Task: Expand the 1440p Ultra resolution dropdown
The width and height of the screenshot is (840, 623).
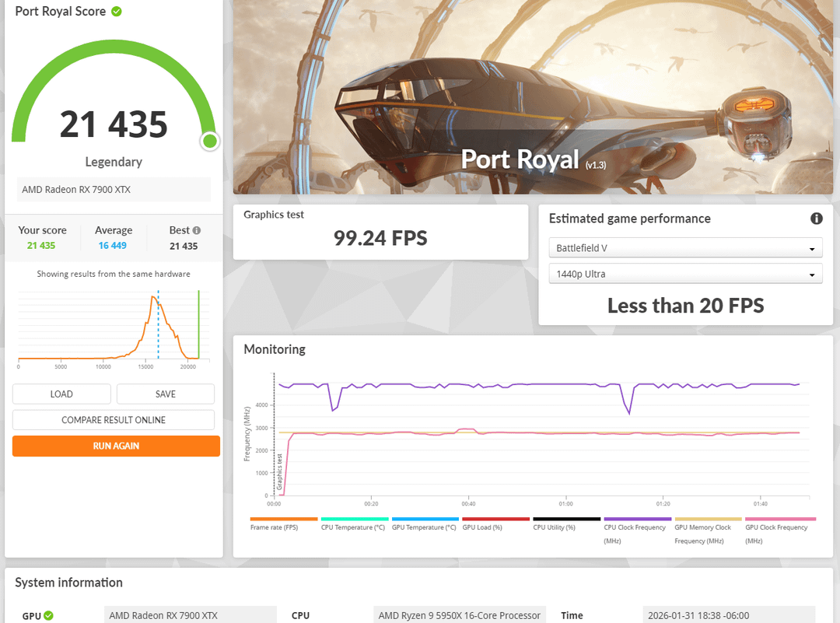Action: click(x=685, y=274)
